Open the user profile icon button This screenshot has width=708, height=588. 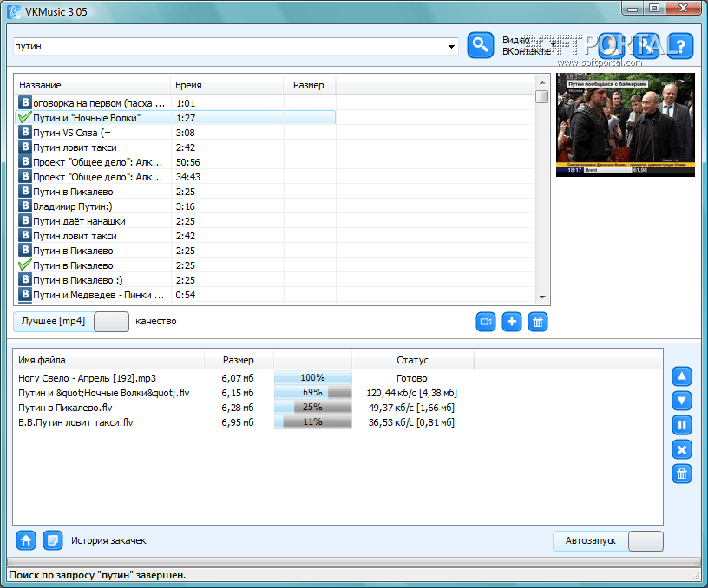coord(611,46)
